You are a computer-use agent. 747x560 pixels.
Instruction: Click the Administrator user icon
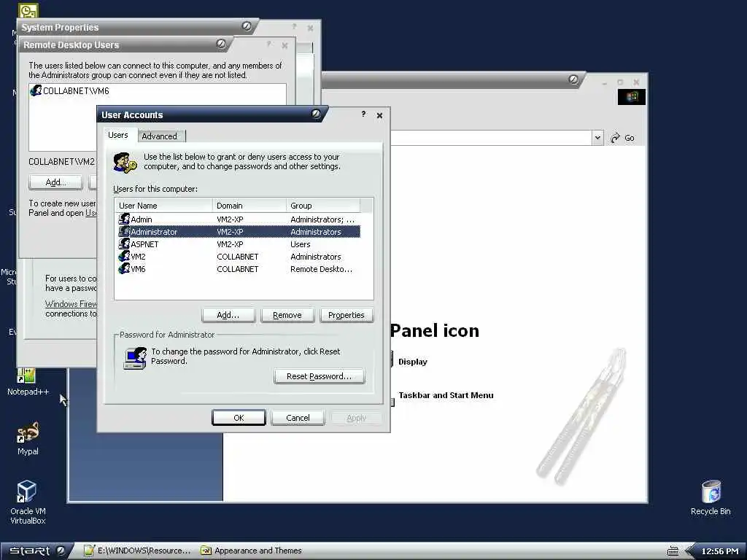tap(124, 231)
